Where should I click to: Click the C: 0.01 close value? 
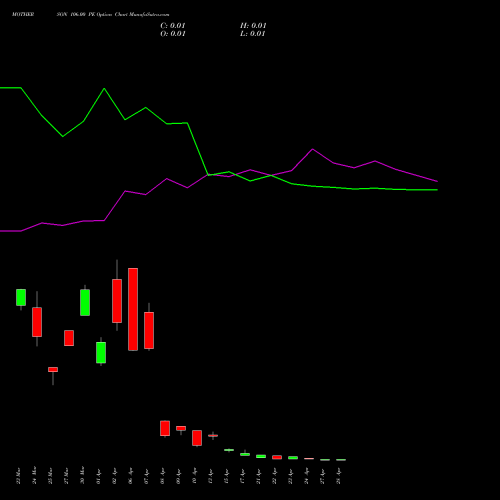pyautogui.click(x=173, y=26)
